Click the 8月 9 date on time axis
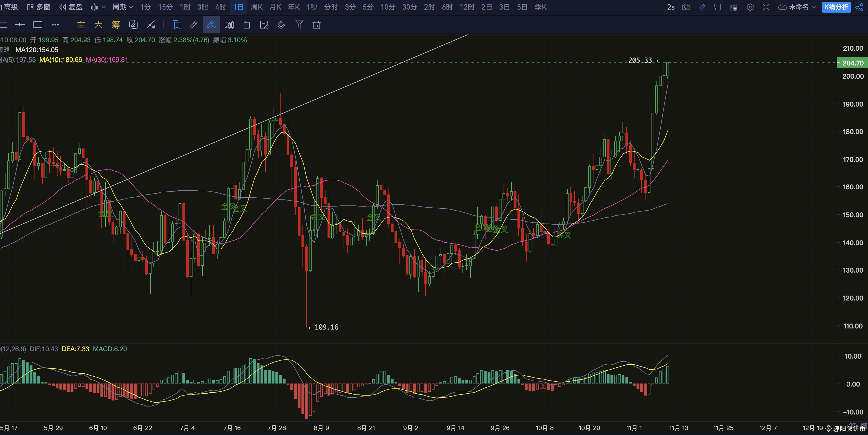The image size is (868, 435). [321, 428]
